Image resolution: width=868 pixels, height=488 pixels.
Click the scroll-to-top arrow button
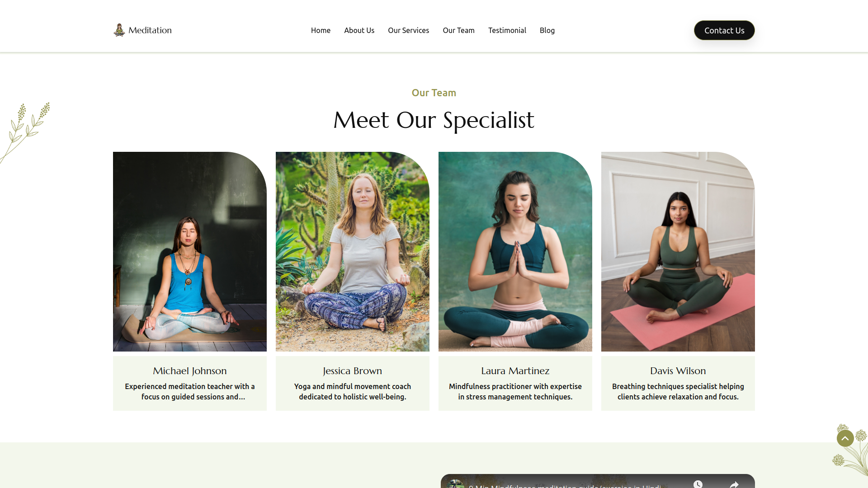click(845, 438)
